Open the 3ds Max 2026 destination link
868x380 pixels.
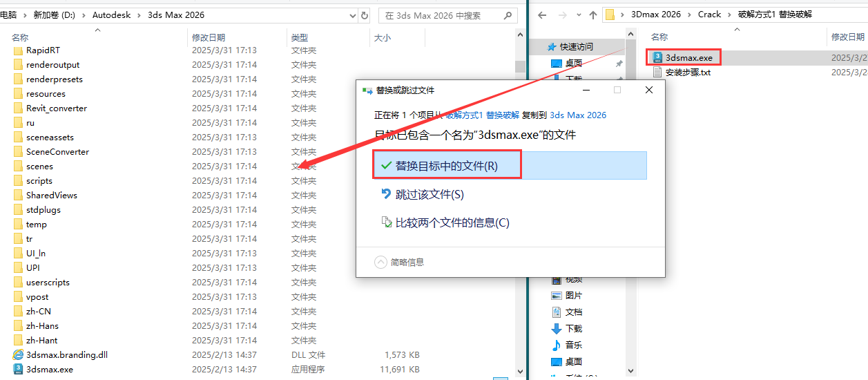(578, 115)
